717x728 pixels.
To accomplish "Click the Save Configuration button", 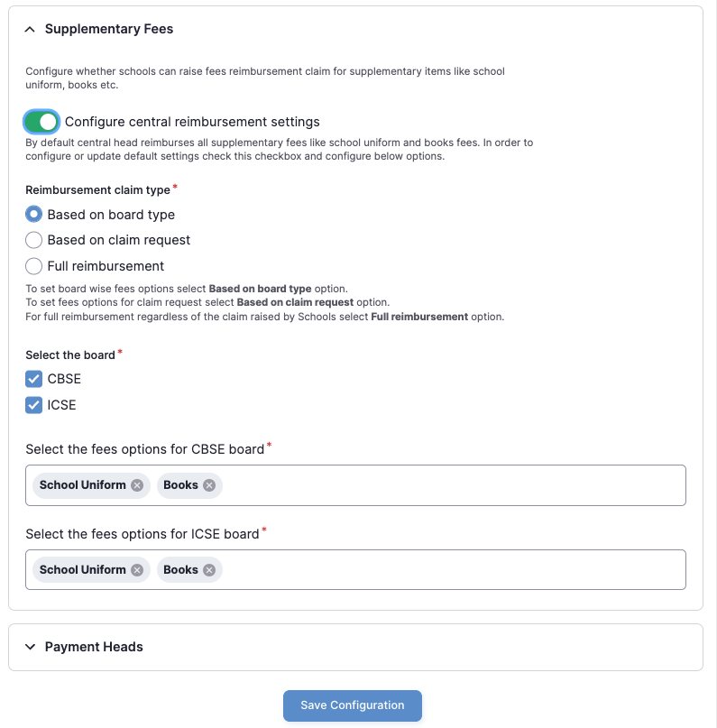I will click(x=352, y=705).
